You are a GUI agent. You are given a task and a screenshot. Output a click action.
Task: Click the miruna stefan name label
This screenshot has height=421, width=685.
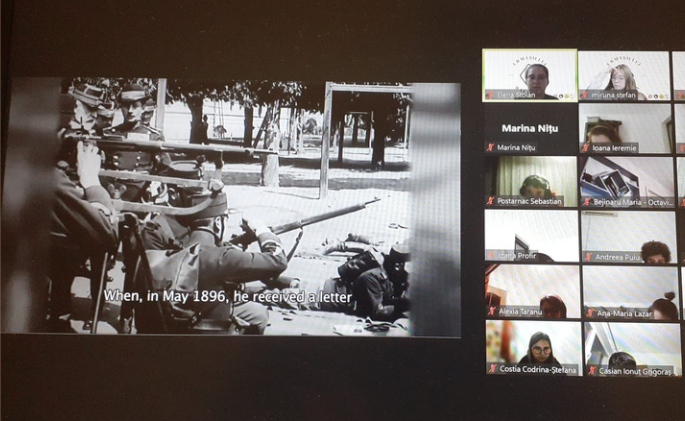click(x=613, y=95)
